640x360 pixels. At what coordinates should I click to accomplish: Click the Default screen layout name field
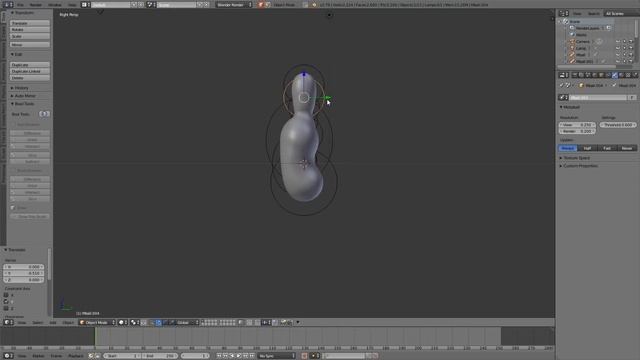110,5
